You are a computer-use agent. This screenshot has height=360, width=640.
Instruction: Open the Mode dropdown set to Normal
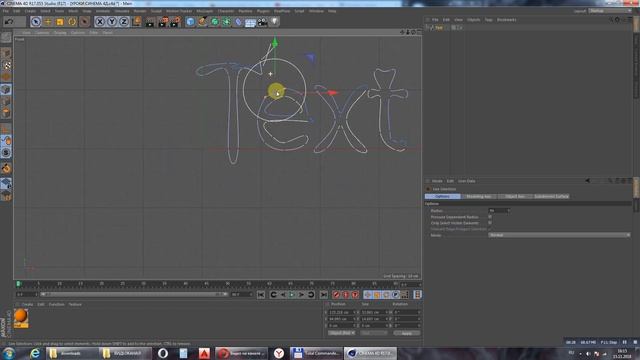(x=559, y=235)
